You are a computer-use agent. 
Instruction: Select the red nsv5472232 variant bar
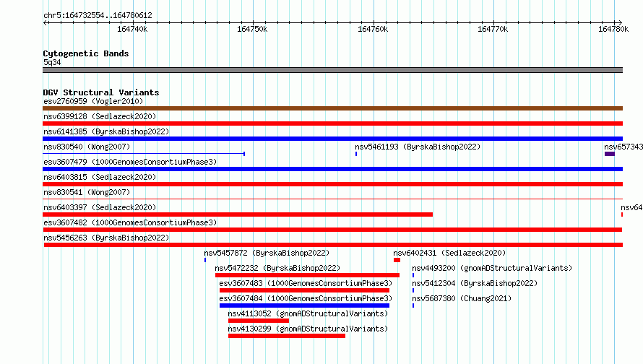coord(307,275)
